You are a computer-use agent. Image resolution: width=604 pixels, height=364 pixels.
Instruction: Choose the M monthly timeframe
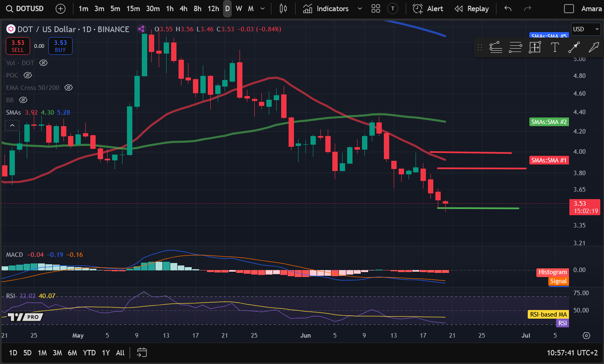click(x=251, y=9)
